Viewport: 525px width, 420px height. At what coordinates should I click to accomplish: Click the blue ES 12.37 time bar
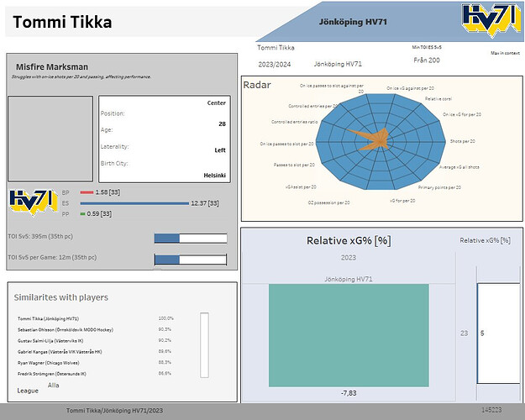point(134,203)
